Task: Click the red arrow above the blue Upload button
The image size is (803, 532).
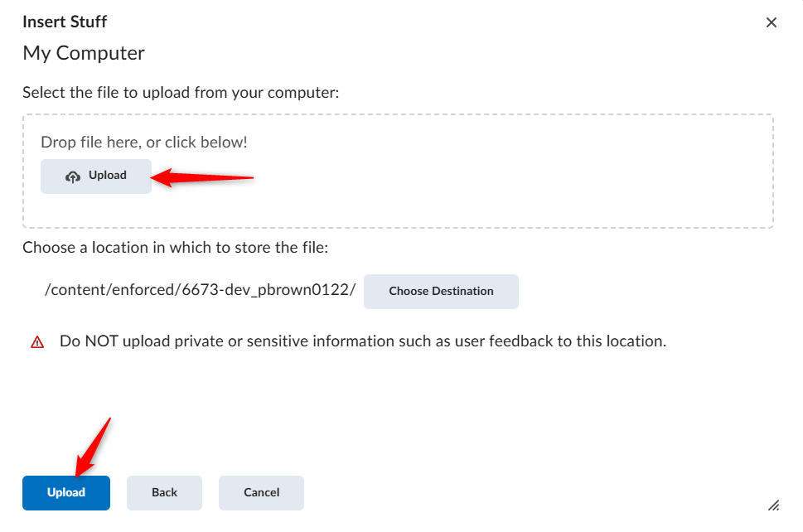Action: click(93, 447)
